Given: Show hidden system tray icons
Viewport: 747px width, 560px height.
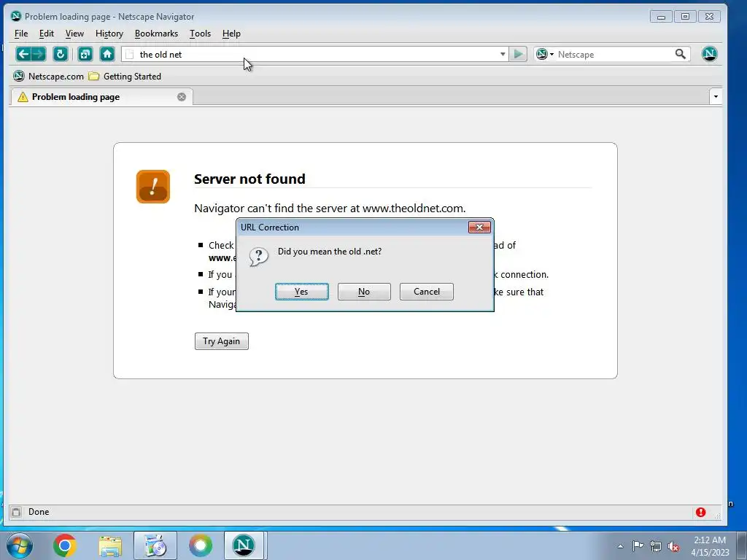Looking at the screenshot, I should pyautogui.click(x=620, y=546).
